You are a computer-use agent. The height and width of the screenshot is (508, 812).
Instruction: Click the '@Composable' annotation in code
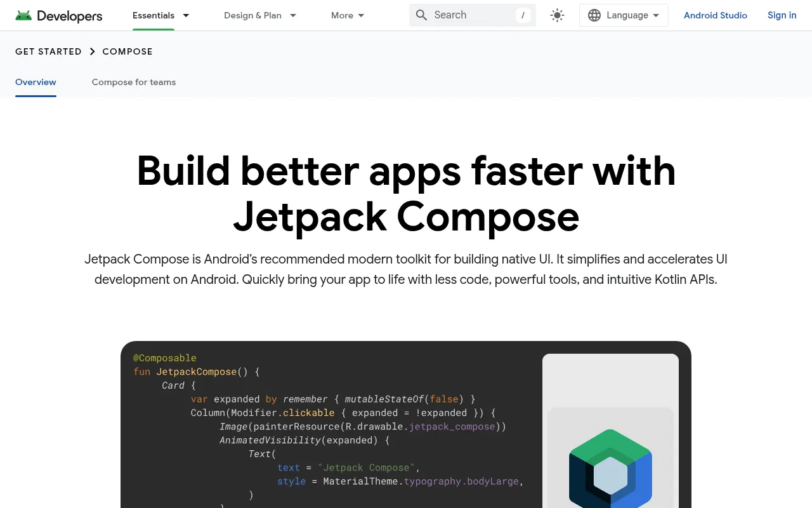click(165, 358)
